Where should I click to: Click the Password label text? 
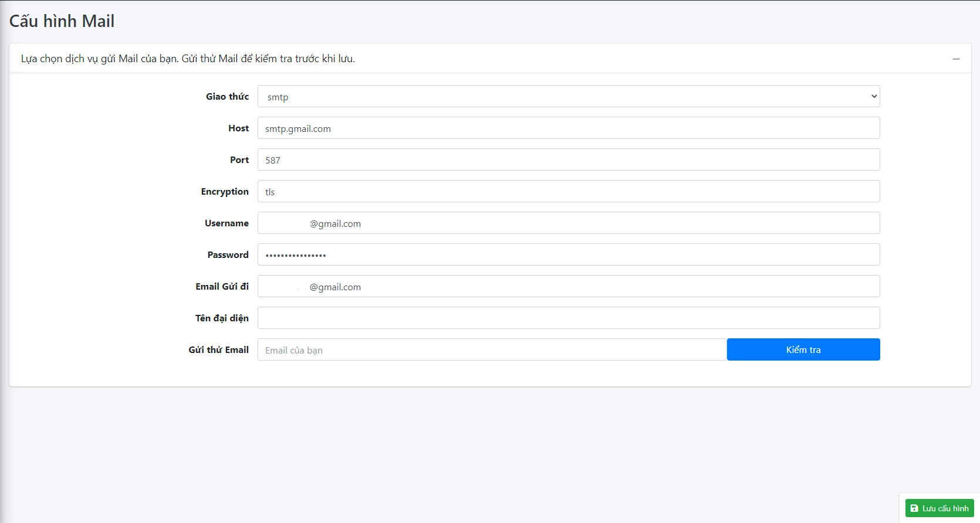pyautogui.click(x=228, y=255)
